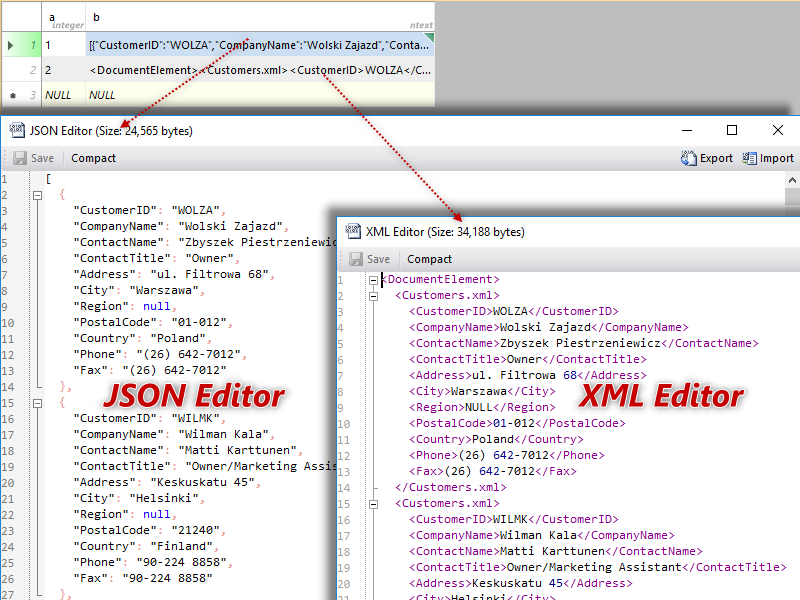Select the JSON cell starting with CustomerID WOLZA

click(260, 45)
